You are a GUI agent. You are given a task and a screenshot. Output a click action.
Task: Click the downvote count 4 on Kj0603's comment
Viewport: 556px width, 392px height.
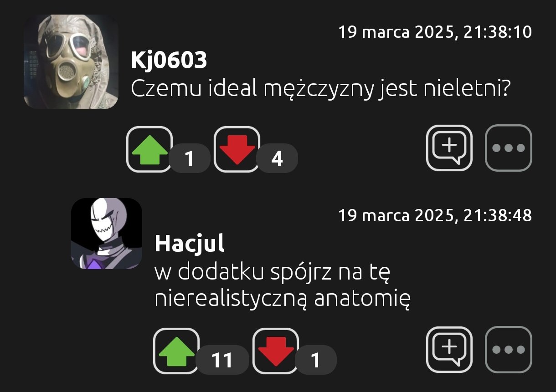[x=277, y=159]
